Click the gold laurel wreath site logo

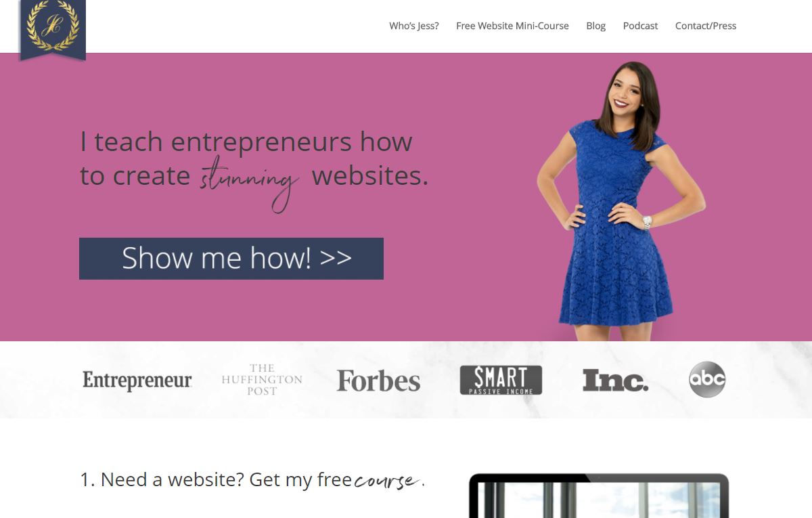coord(53,28)
